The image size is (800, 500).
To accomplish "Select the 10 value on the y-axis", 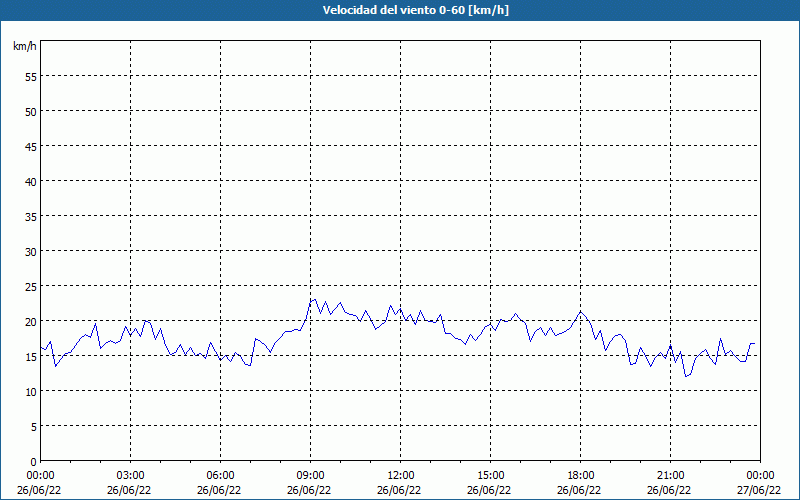I will (x=31, y=392).
